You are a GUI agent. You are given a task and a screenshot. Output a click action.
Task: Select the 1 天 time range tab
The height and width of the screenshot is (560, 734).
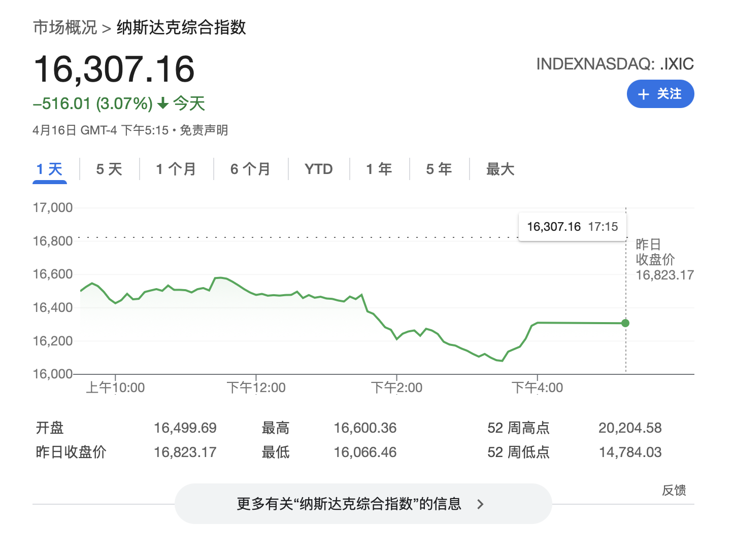(x=49, y=169)
